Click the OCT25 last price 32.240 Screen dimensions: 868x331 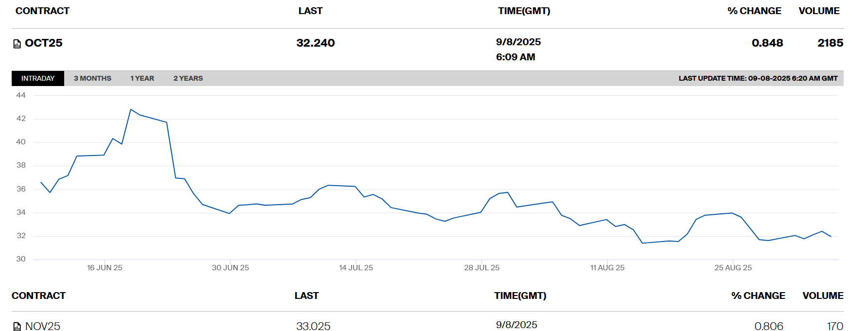316,43
